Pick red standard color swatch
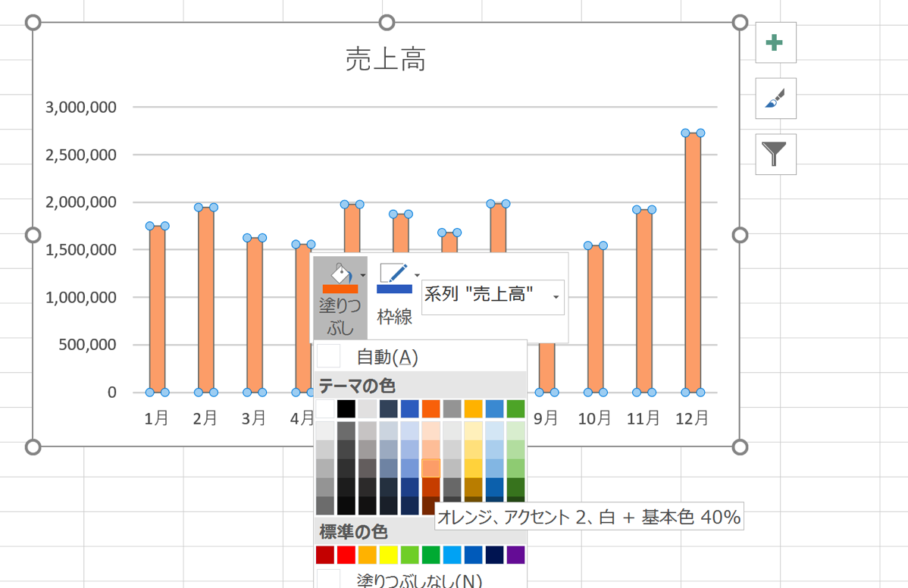The height and width of the screenshot is (588, 908). (346, 555)
